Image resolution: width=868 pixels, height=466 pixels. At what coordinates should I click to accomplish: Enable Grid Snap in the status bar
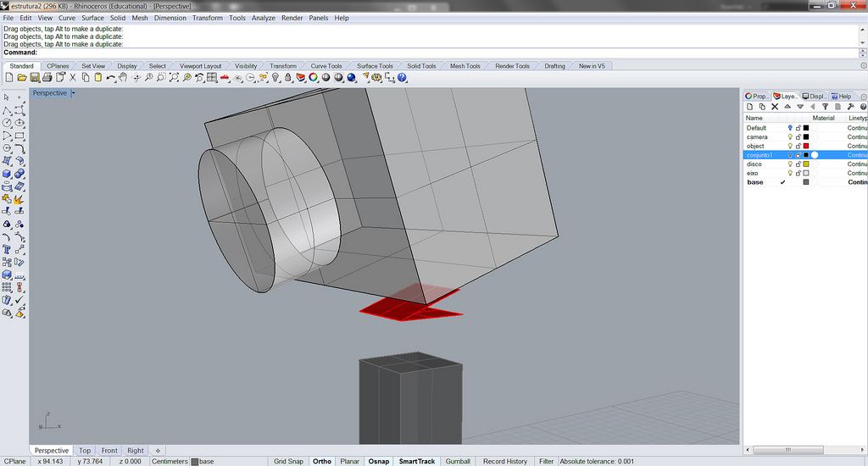click(288, 461)
